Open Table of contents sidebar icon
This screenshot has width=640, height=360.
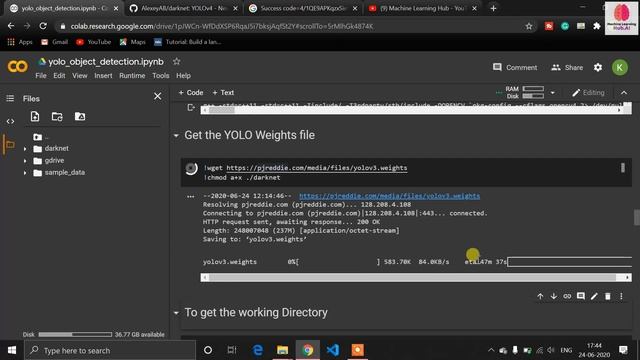[x=10, y=98]
